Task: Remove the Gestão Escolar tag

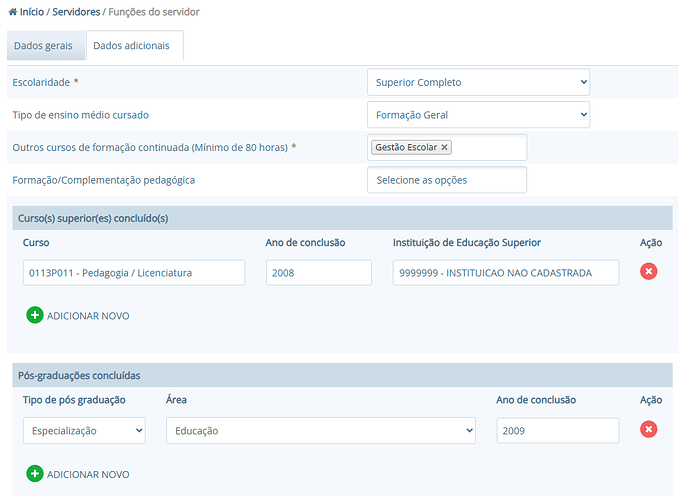Action: click(444, 147)
